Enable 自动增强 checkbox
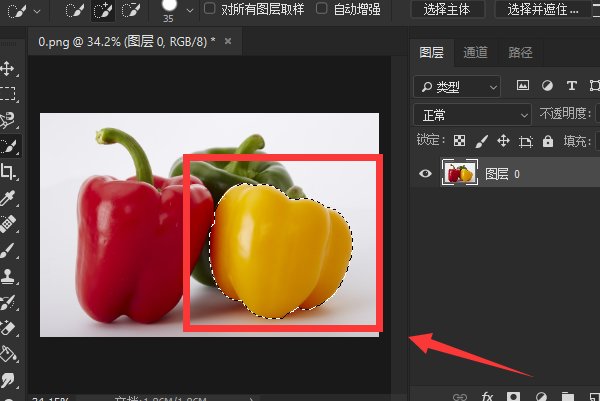The height and width of the screenshot is (401, 600). (322, 8)
